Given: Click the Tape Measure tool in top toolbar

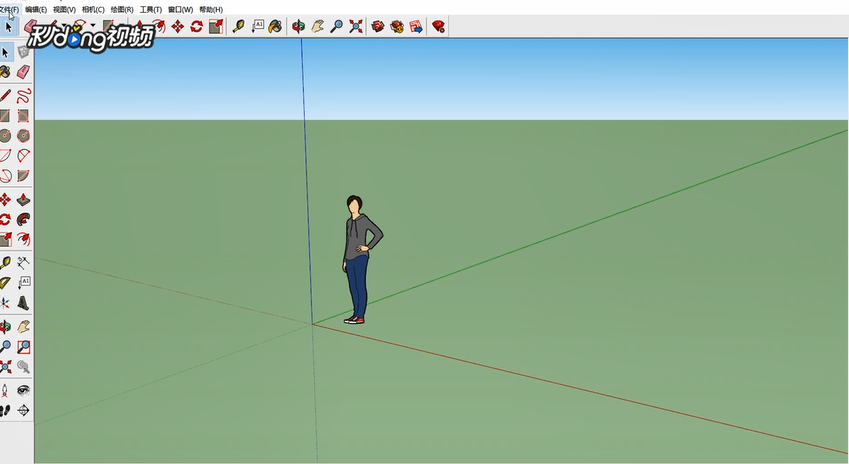Looking at the screenshot, I should tap(238, 27).
